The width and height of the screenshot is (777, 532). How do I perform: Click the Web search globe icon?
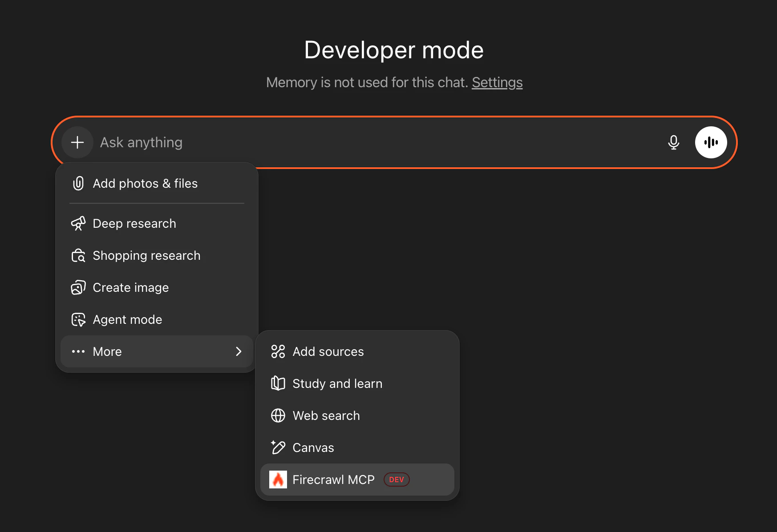(278, 415)
